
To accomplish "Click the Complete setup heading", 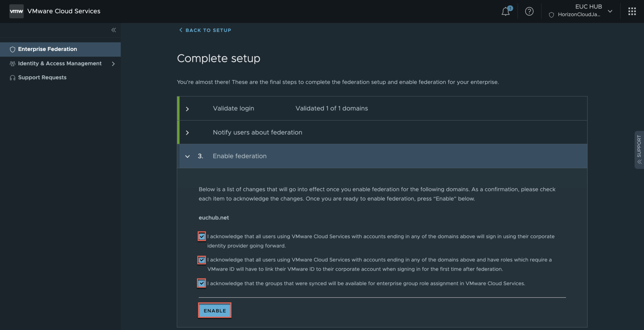I will 219,58.
